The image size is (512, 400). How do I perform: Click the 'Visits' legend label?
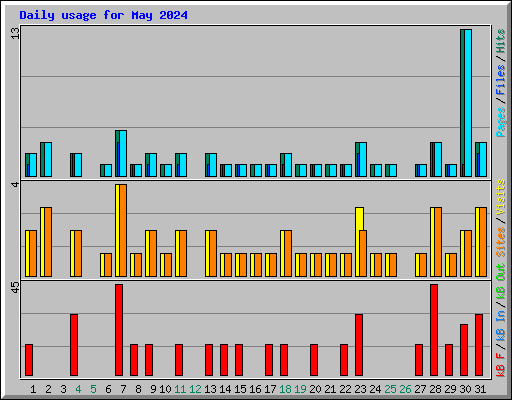click(x=501, y=197)
